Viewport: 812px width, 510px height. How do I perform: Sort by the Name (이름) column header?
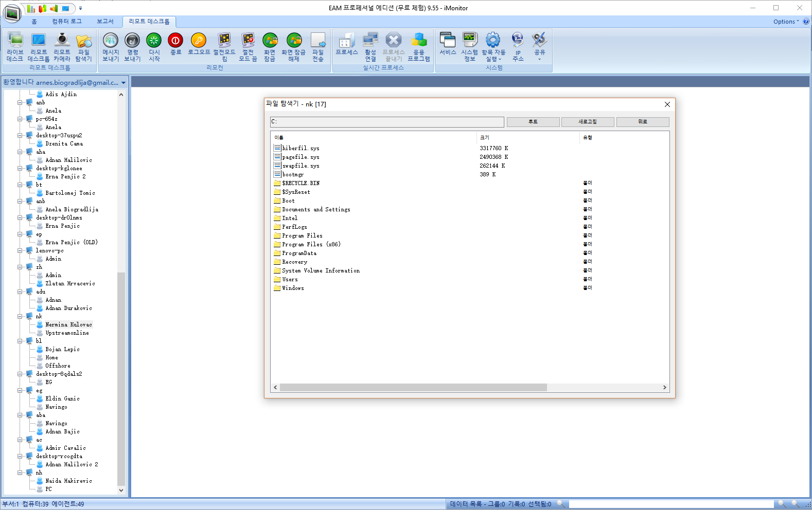point(374,137)
